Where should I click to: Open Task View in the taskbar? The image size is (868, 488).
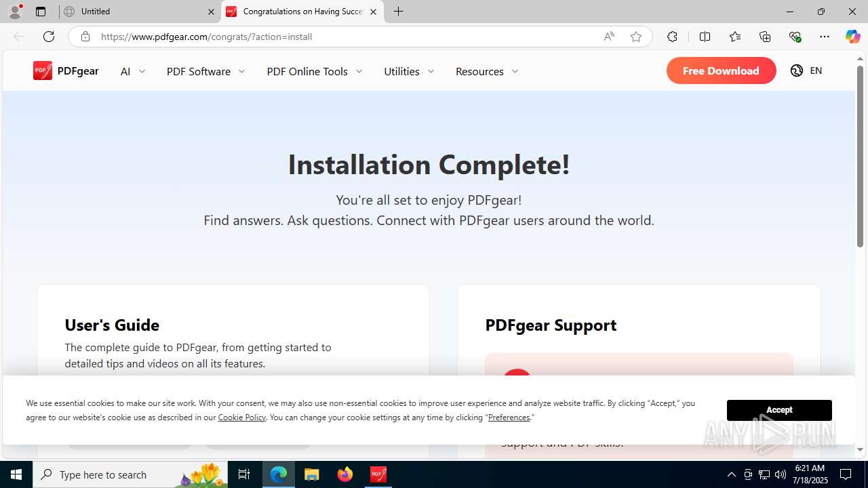coord(244,474)
